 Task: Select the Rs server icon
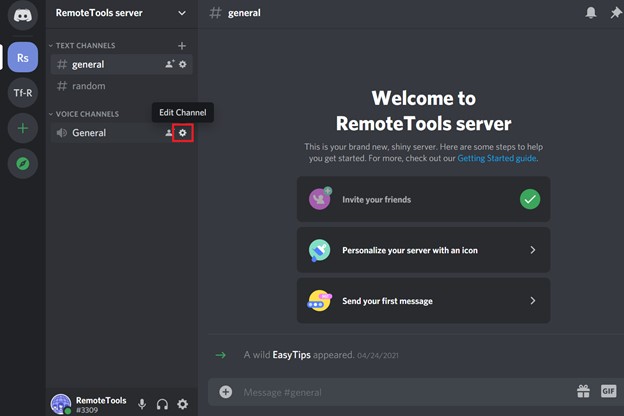(23, 57)
